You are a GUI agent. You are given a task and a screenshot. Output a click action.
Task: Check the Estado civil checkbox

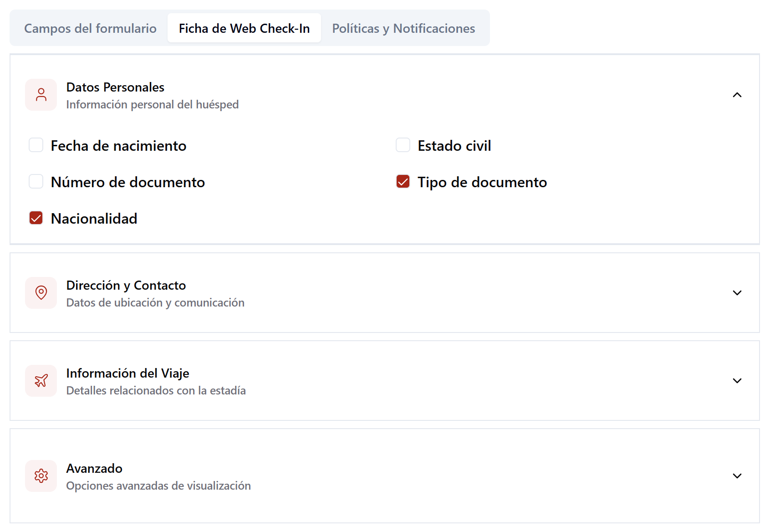tap(403, 145)
